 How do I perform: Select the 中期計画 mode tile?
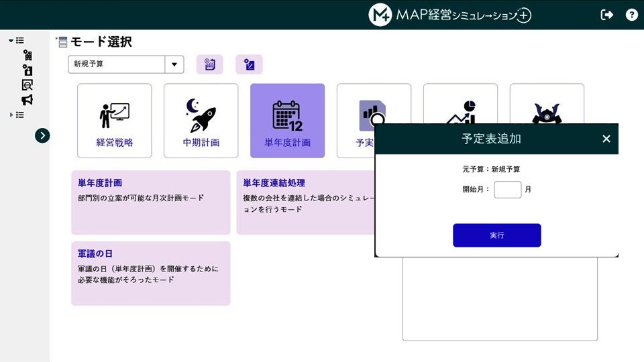click(x=201, y=121)
